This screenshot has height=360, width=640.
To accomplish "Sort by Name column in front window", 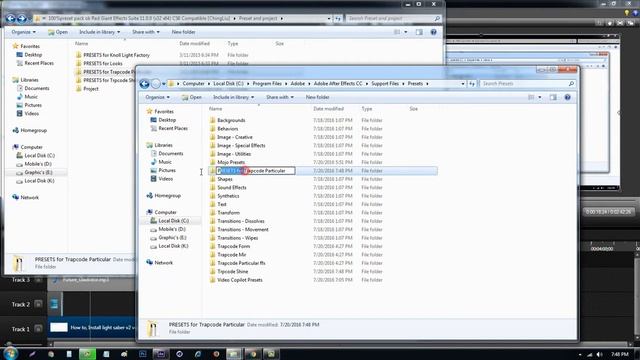I will (x=216, y=109).
